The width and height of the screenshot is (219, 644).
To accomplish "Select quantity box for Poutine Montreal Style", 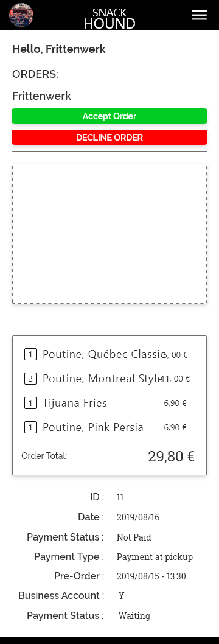I will (x=30, y=379).
